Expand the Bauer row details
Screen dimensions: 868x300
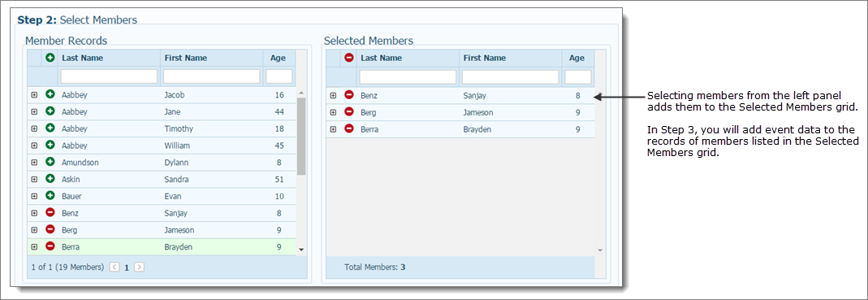pyautogui.click(x=34, y=196)
